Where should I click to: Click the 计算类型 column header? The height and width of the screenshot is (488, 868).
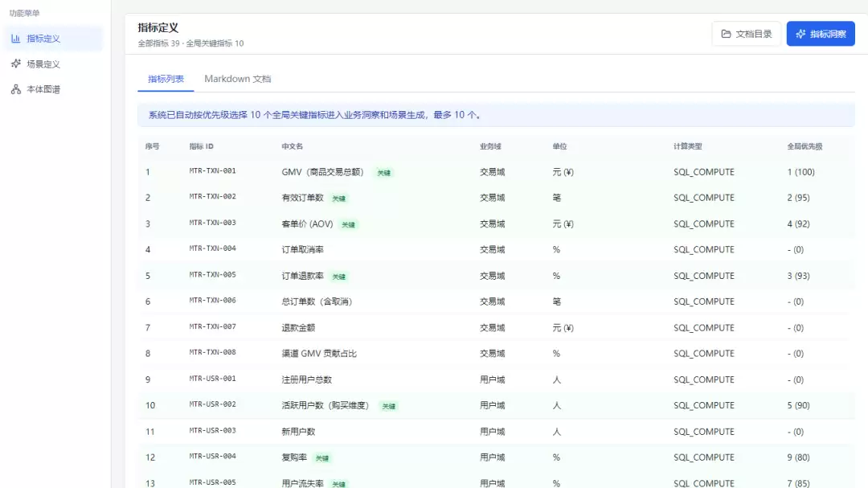687,146
